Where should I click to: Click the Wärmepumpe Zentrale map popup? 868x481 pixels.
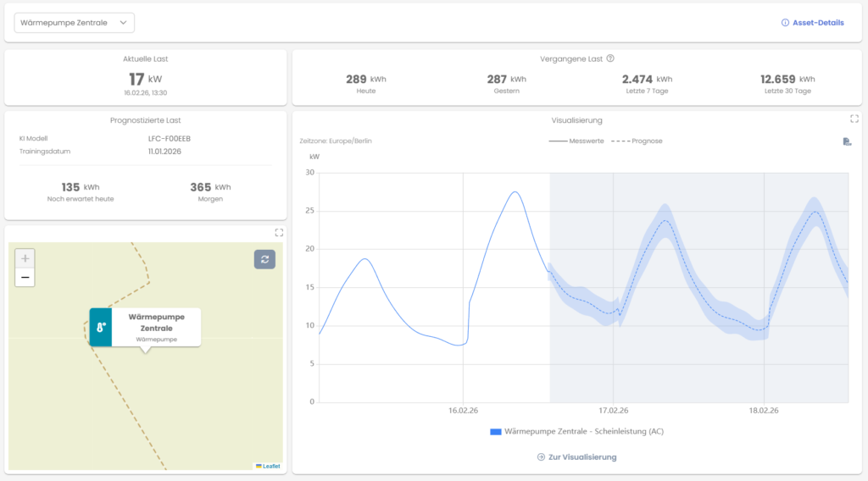click(156, 326)
